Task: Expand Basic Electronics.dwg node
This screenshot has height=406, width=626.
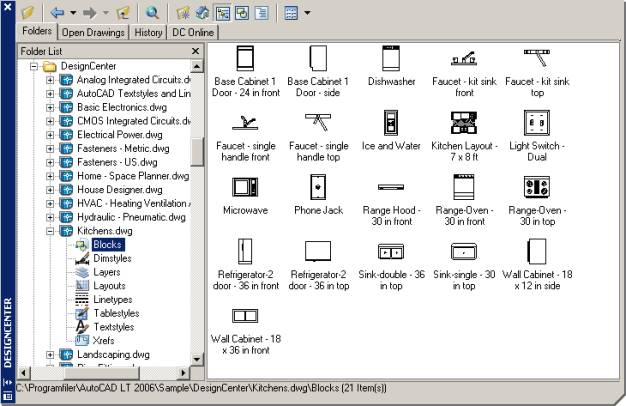Action: pos(50,107)
